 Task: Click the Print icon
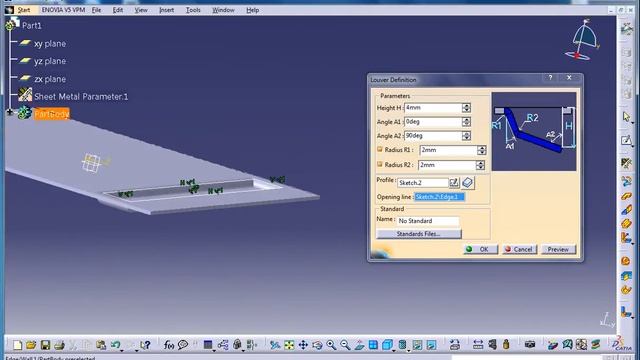point(59,345)
